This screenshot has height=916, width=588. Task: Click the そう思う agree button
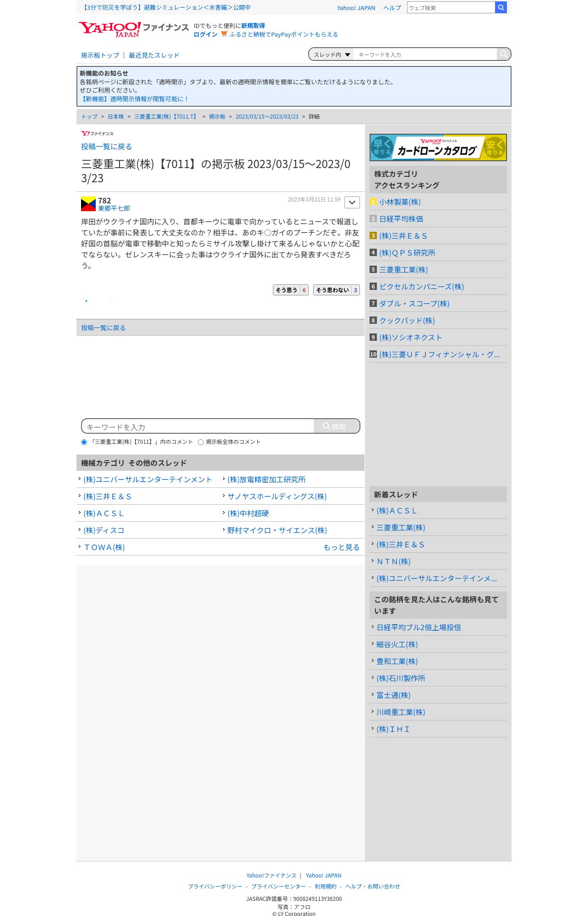(x=291, y=290)
